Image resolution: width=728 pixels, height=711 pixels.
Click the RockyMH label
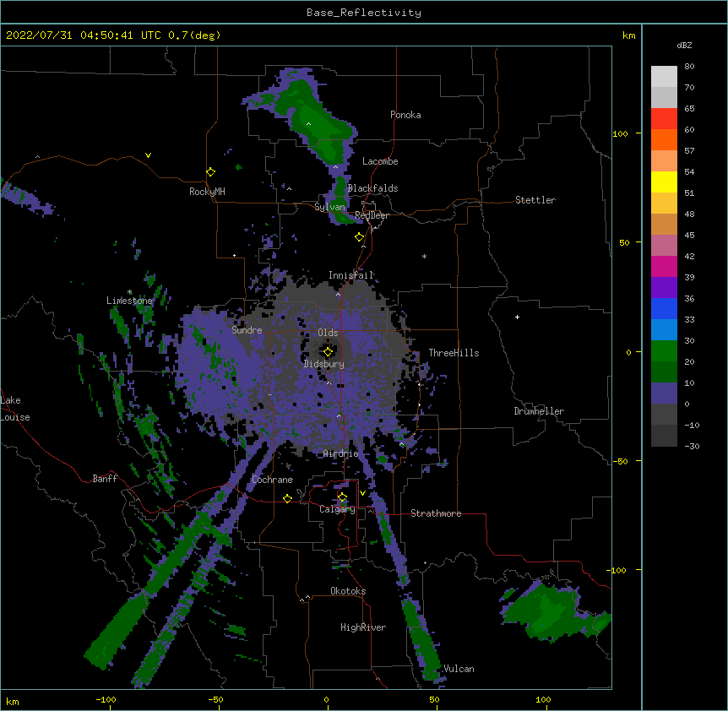(207, 192)
